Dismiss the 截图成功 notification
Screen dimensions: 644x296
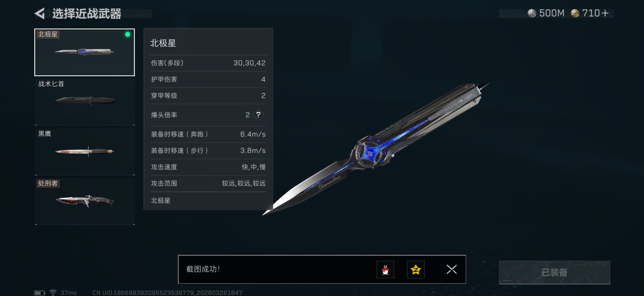pos(452,269)
